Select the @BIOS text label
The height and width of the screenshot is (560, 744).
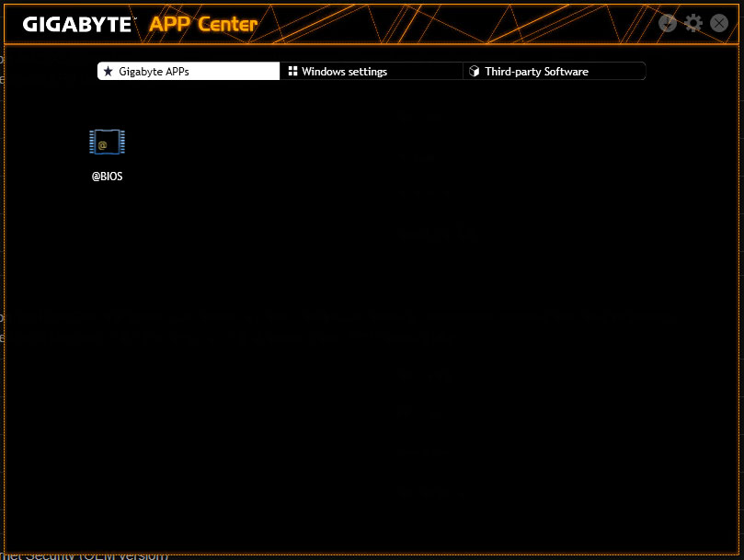(x=108, y=177)
